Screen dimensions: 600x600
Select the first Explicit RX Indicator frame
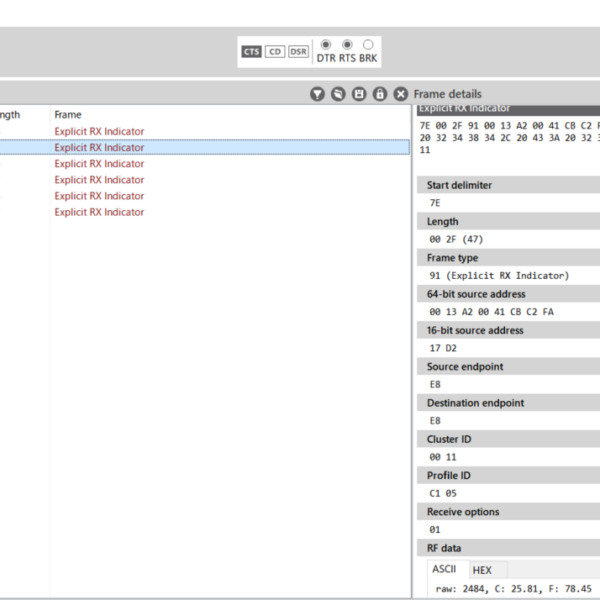click(x=99, y=131)
